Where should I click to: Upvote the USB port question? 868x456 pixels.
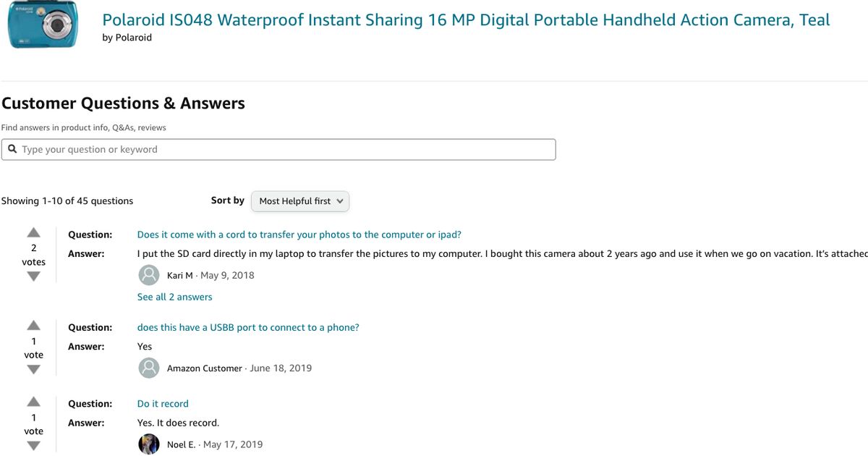tap(33, 326)
